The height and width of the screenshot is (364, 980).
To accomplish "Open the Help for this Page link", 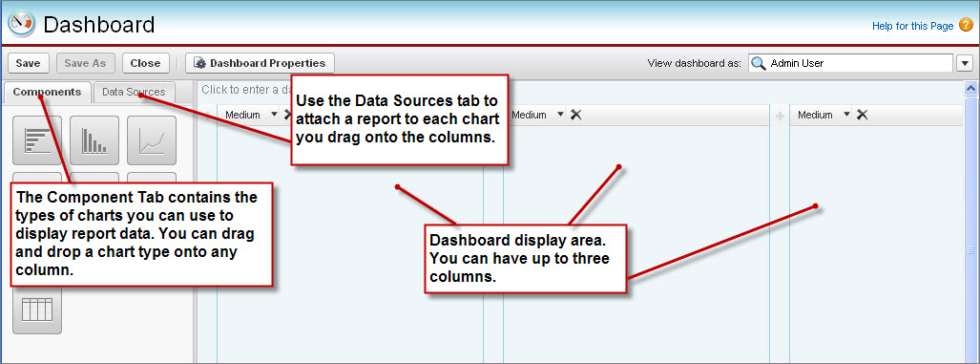I will pyautogui.click(x=912, y=26).
